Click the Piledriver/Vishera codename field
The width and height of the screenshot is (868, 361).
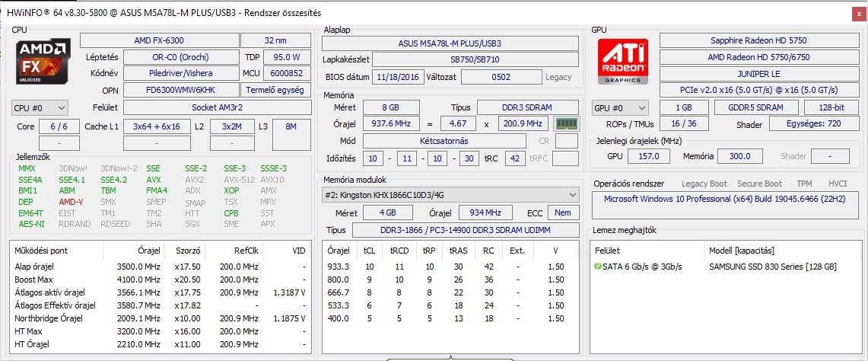[x=181, y=73]
